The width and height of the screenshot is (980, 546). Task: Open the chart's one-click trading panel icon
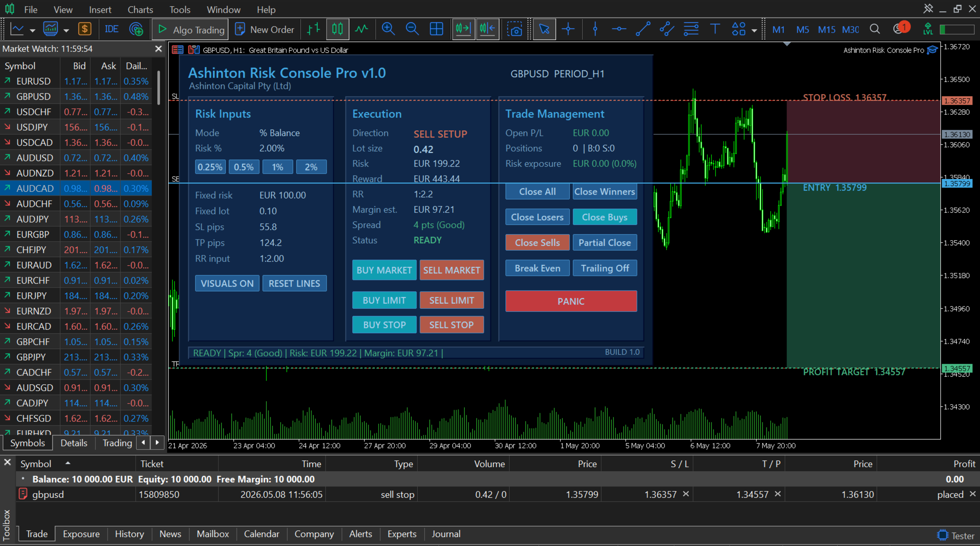tap(194, 50)
